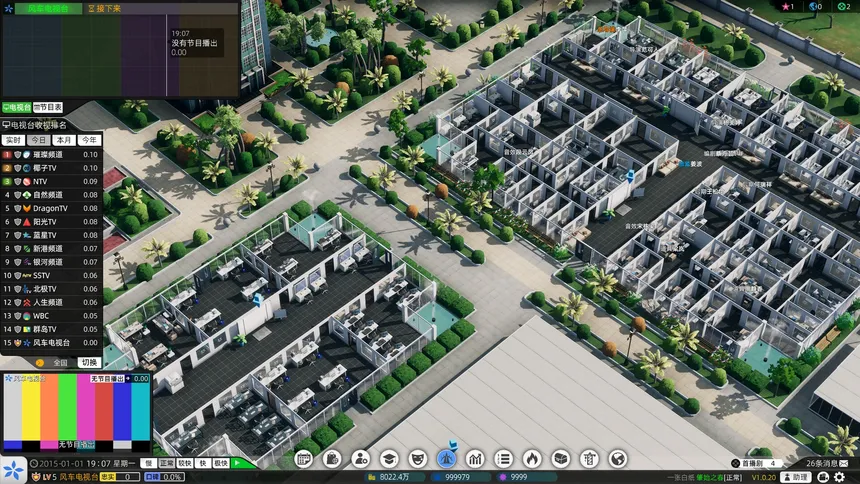Select 蓝星TV in the ratings list
Image resolution: width=860 pixels, height=484 pixels.
pyautogui.click(x=51, y=235)
